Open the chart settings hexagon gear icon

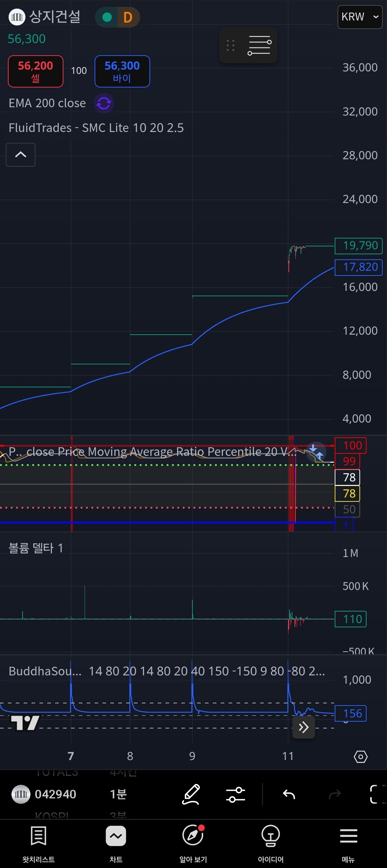click(360, 757)
